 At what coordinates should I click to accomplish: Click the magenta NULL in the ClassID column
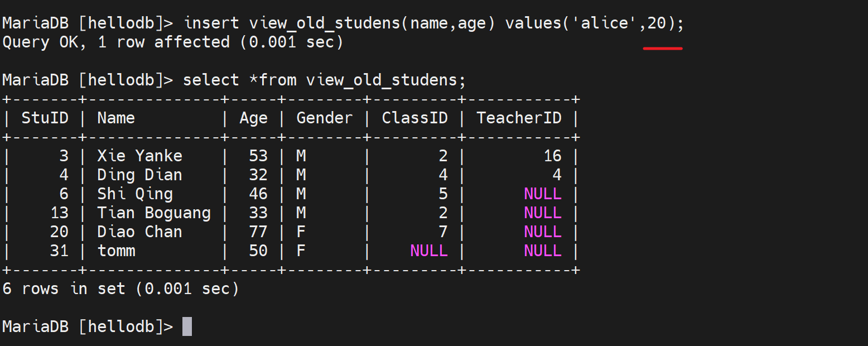[x=428, y=251]
